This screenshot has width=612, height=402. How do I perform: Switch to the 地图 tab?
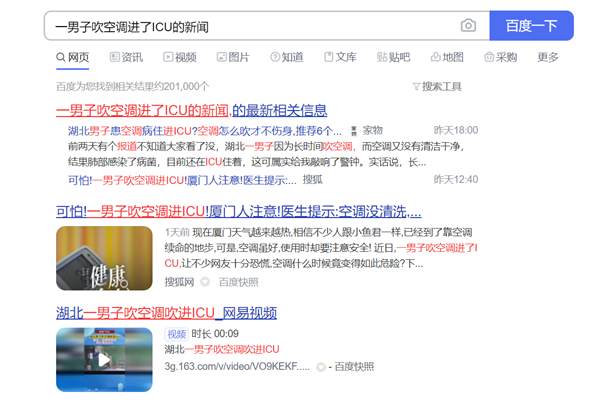tap(447, 57)
